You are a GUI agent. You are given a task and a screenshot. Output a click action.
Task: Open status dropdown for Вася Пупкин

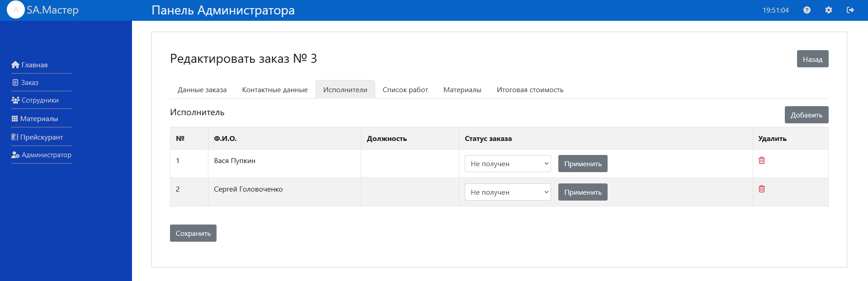pyautogui.click(x=508, y=164)
